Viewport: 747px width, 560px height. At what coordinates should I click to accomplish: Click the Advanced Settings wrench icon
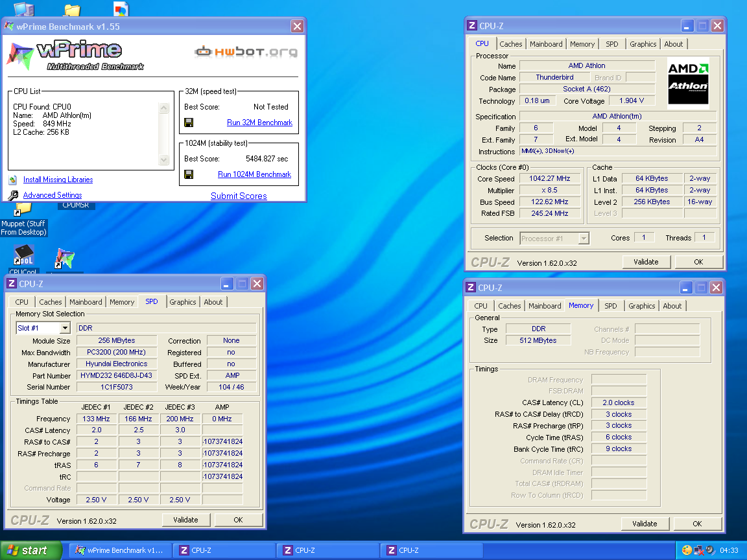14,195
